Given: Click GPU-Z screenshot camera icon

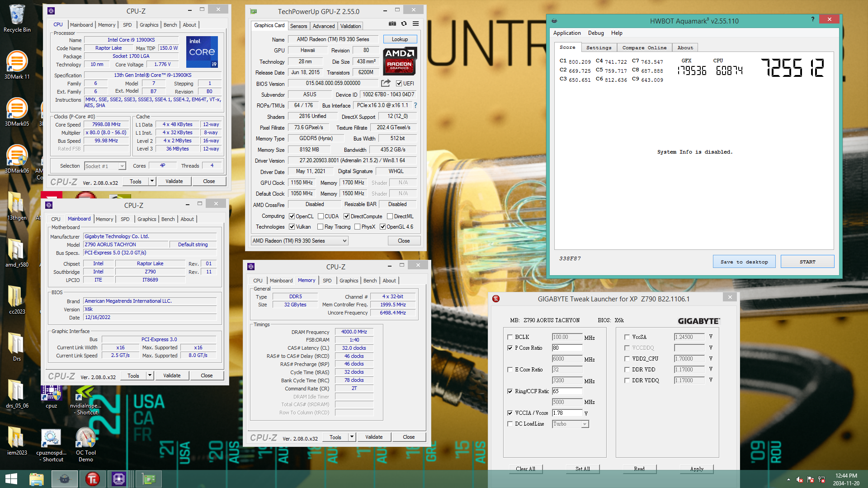Looking at the screenshot, I should coord(392,24).
